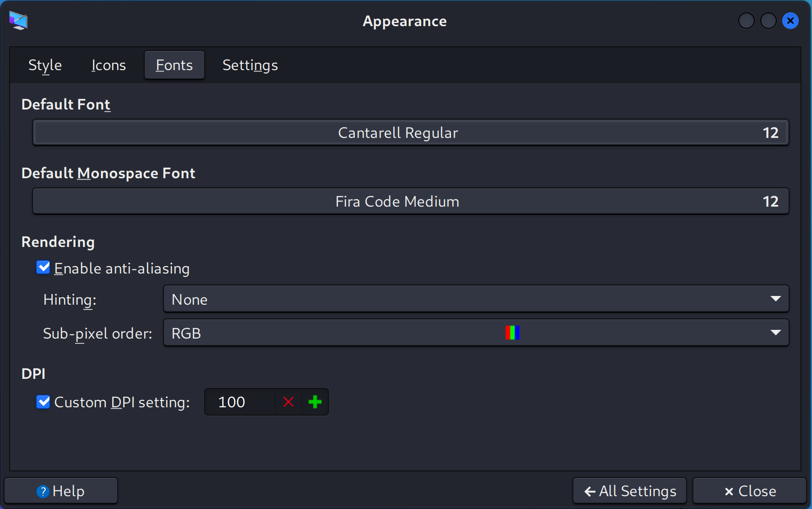
Task: Click the red X DPI decrease icon
Action: 289,402
